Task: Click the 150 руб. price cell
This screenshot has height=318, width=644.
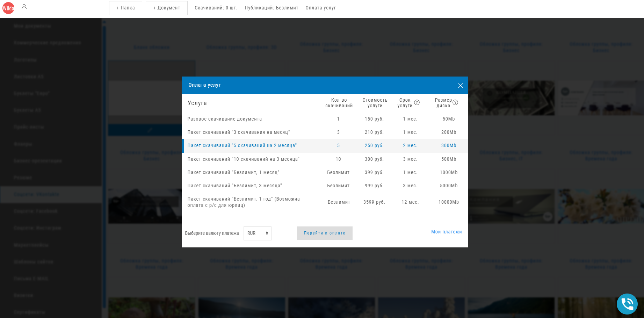Action: pos(374,119)
